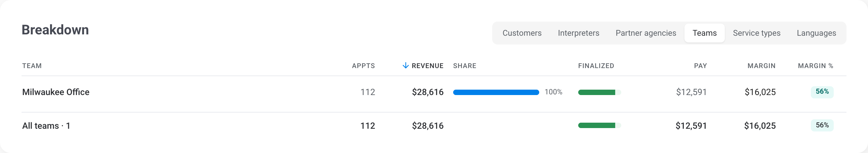Sort by the TEAM column header
This screenshot has width=868, height=153.
pos(32,66)
